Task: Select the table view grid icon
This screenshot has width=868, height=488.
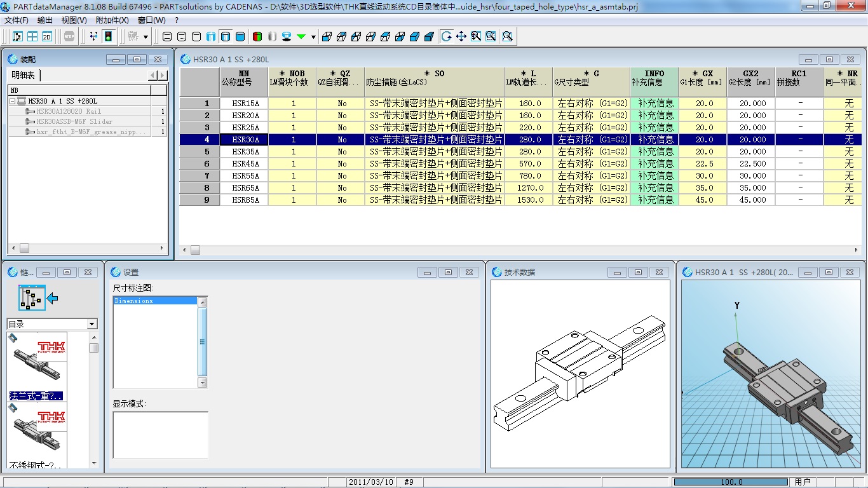Action: [32, 37]
